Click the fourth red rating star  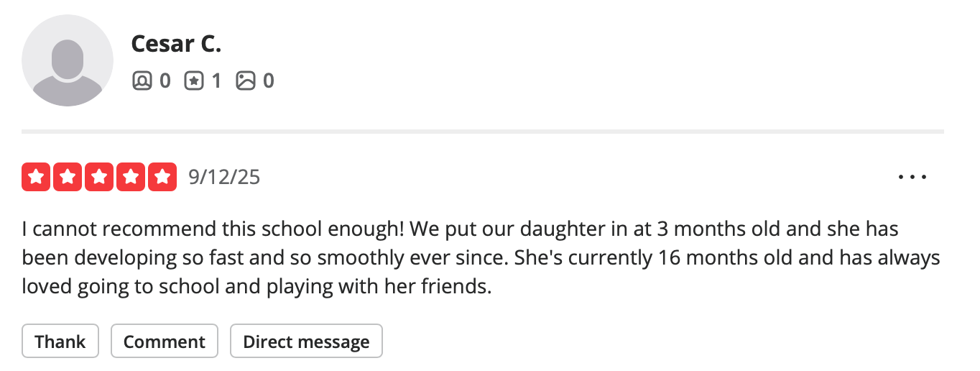pyautogui.click(x=131, y=177)
